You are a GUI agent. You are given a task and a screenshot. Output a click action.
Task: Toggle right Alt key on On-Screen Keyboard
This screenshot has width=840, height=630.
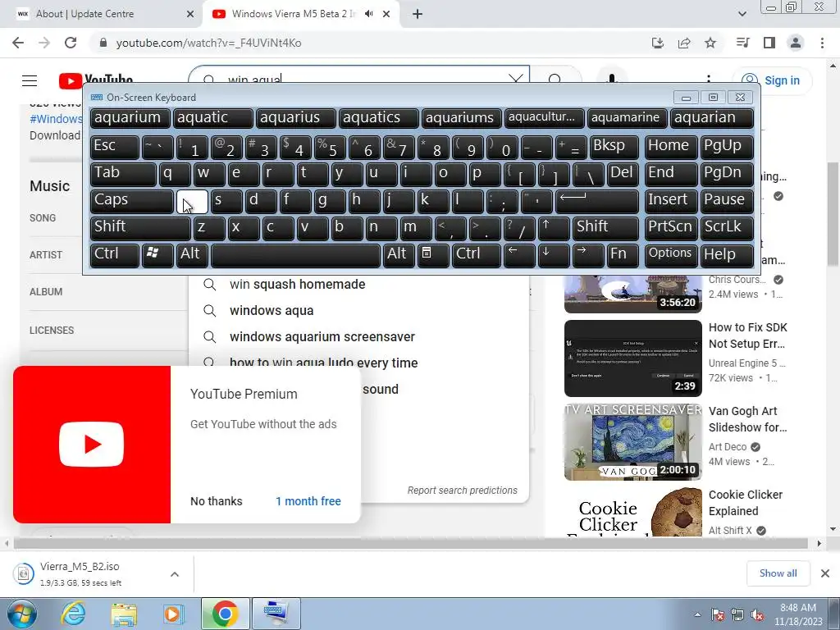click(x=399, y=254)
